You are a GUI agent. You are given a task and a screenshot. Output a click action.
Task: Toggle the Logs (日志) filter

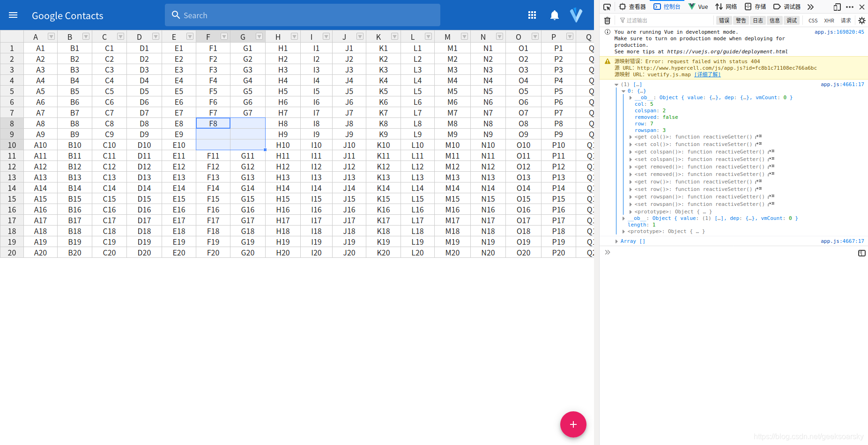758,21
